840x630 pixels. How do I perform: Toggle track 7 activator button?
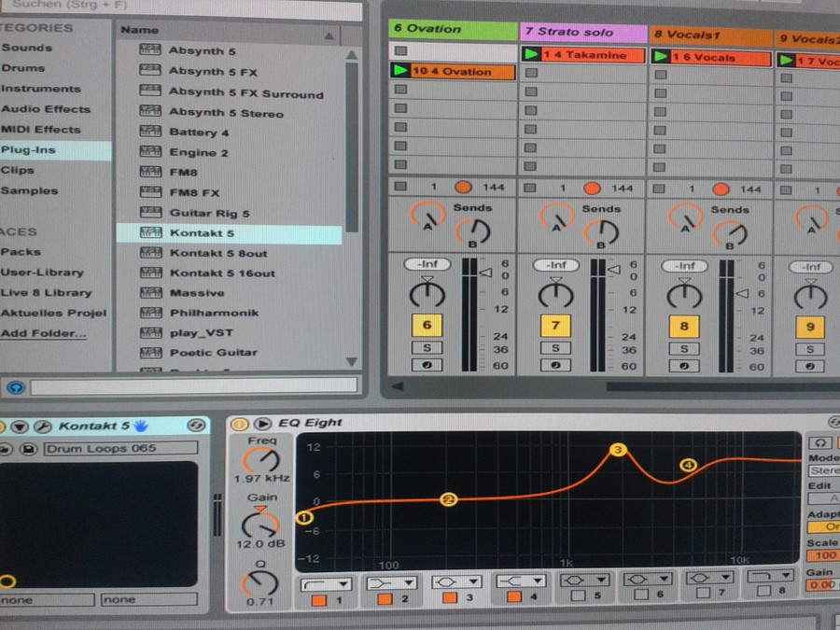coord(555,326)
